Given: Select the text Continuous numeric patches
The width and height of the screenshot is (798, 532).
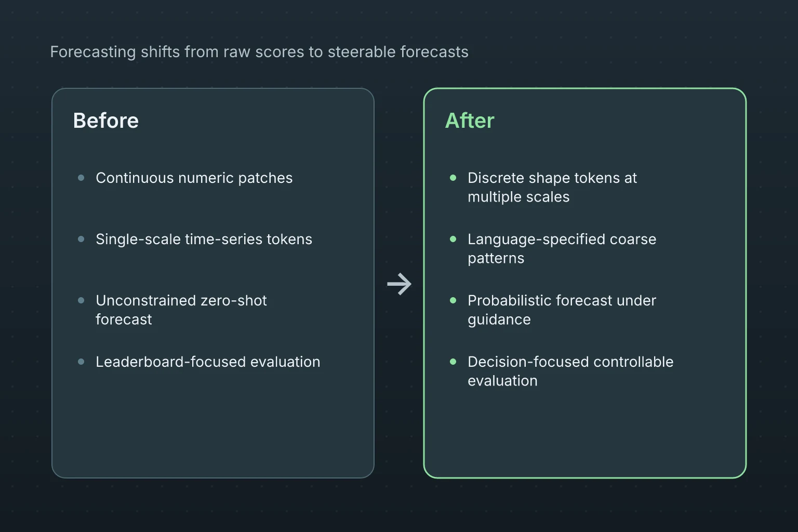Looking at the screenshot, I should click(194, 178).
